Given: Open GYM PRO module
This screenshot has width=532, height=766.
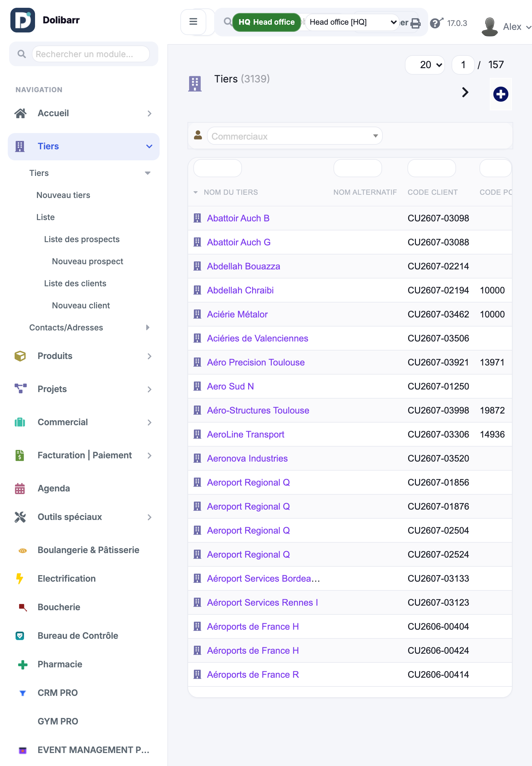Looking at the screenshot, I should (x=58, y=721).
